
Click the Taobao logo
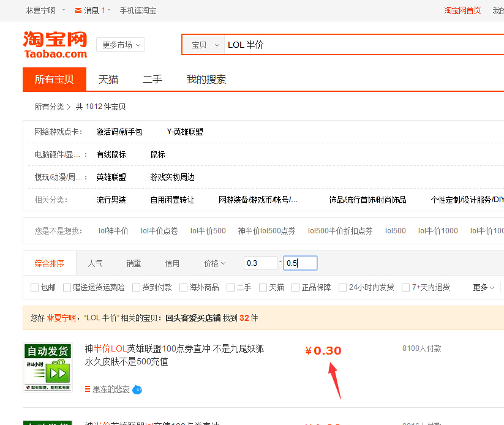coord(55,45)
